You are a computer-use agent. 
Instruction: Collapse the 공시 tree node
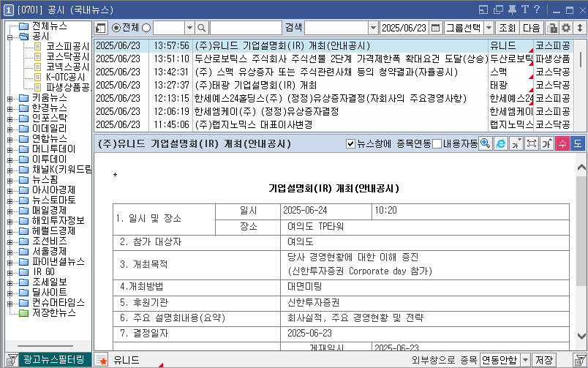pyautogui.click(x=10, y=37)
